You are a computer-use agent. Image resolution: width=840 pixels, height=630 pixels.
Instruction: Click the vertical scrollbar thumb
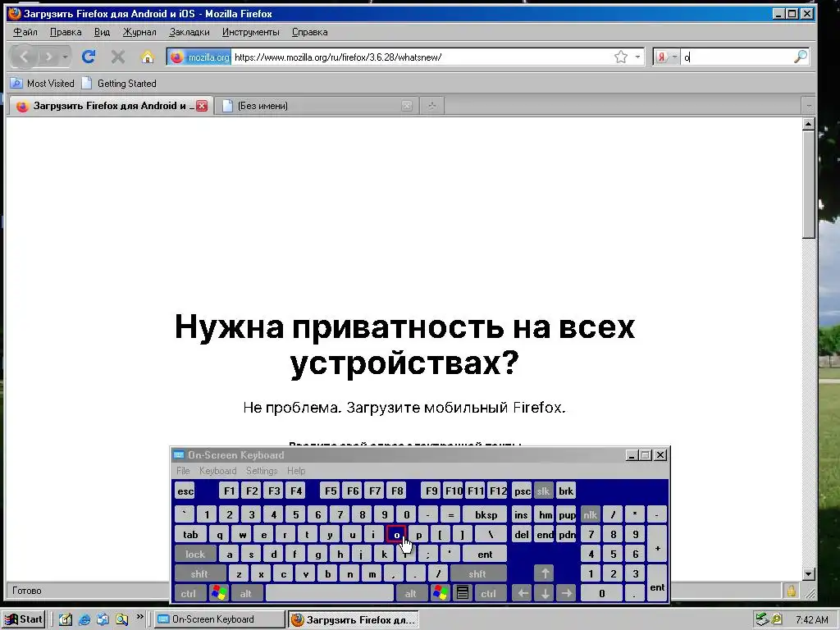pyautogui.click(x=808, y=185)
